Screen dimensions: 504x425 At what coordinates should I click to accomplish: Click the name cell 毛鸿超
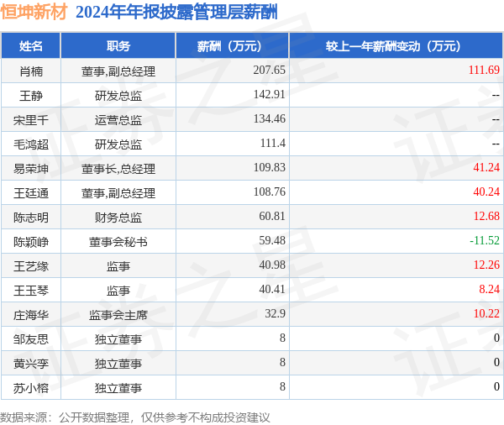click(x=31, y=144)
